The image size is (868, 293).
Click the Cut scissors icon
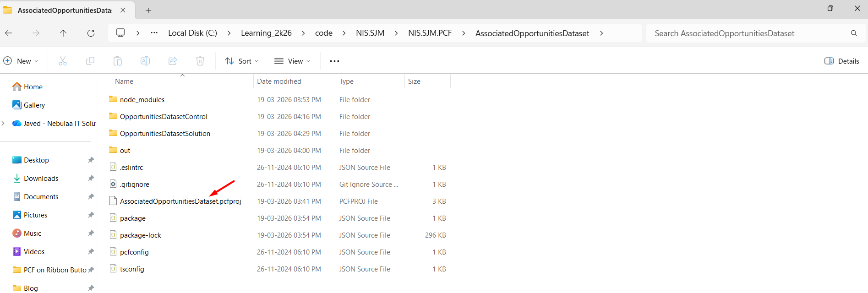coord(63,61)
